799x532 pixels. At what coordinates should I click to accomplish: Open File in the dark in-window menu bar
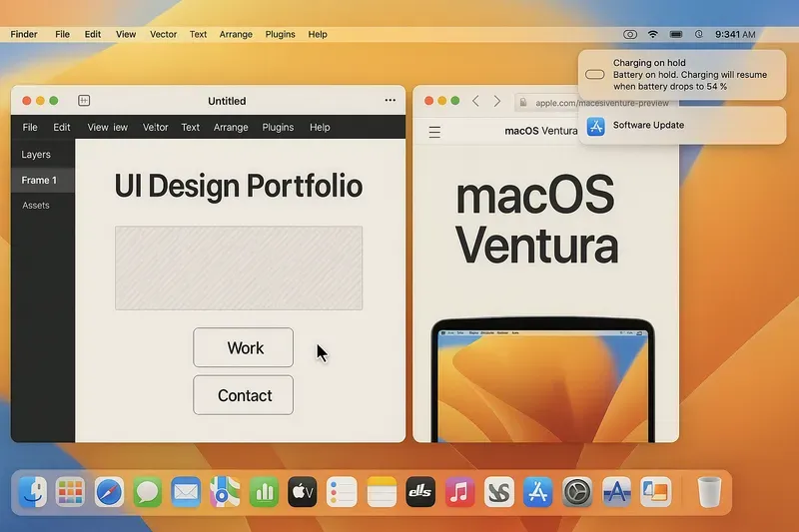click(30, 128)
